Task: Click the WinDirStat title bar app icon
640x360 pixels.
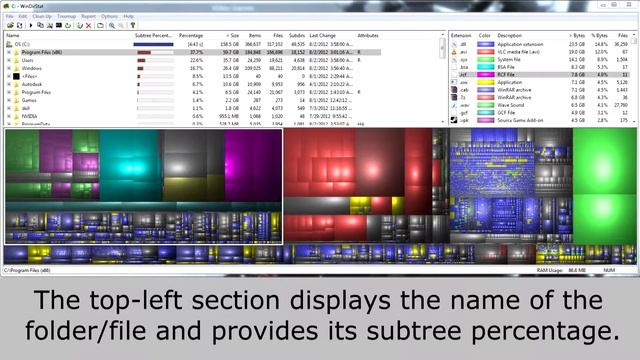Action: point(6,6)
